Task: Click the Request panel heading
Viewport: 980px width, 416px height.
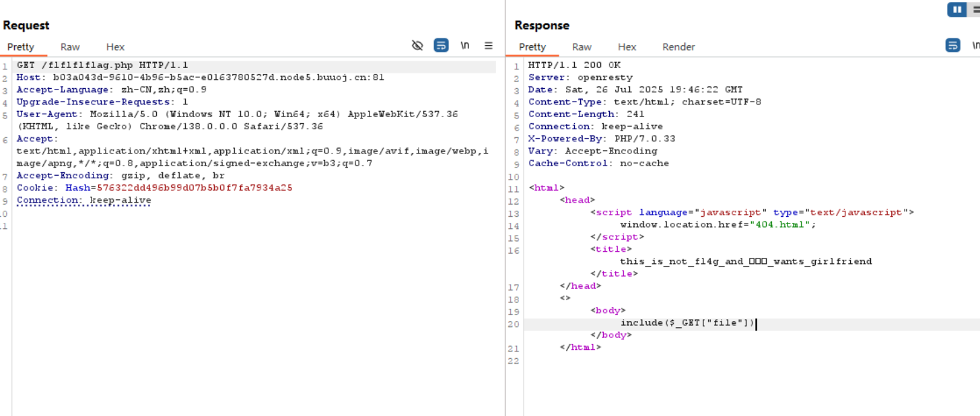Action: 26,25
